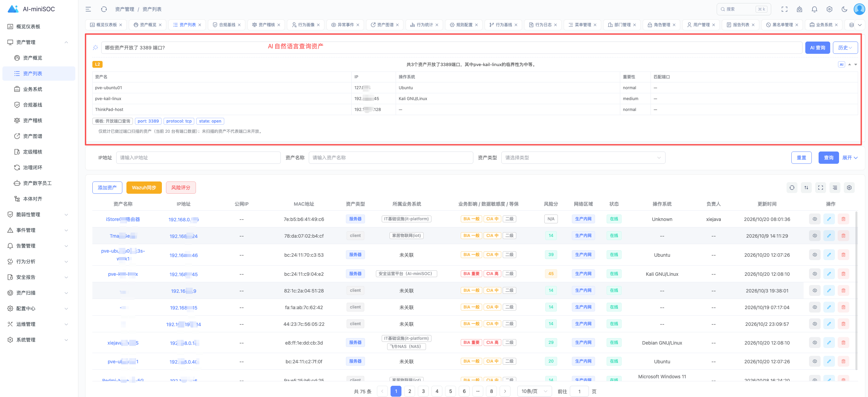The height and width of the screenshot is (397, 868).
Task: Refresh the asset table with toolbar icon
Action: (792, 188)
